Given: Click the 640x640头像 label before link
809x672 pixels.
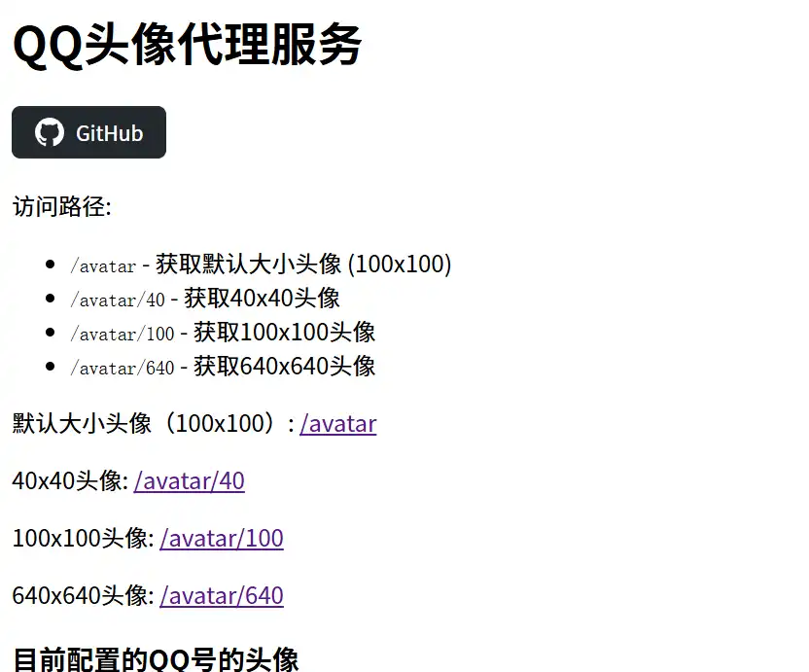Looking at the screenshot, I should [x=80, y=595].
